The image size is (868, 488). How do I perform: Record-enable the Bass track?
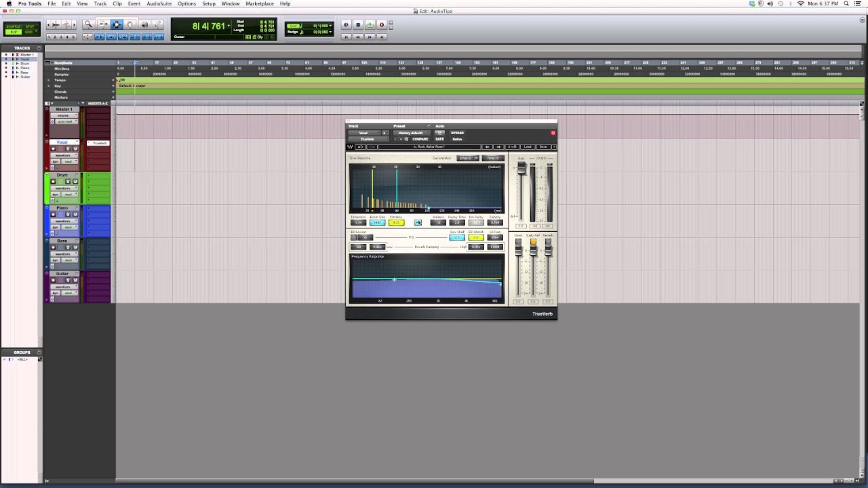pos(54,247)
